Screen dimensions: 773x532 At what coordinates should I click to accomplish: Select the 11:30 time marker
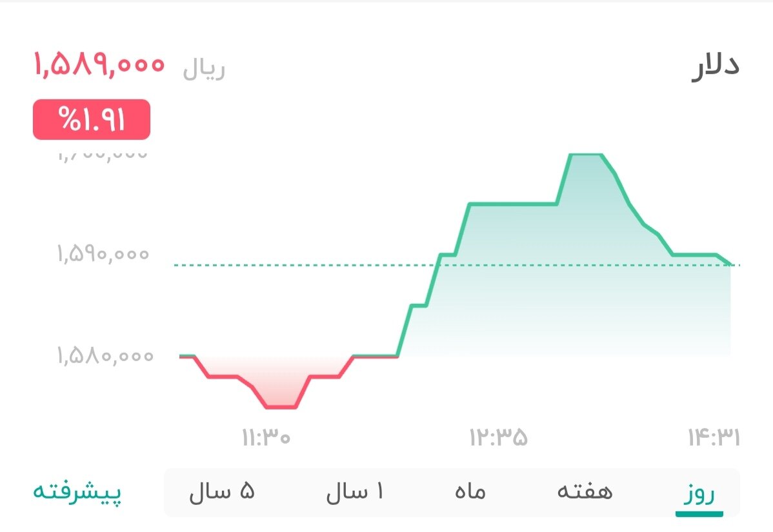point(265,438)
